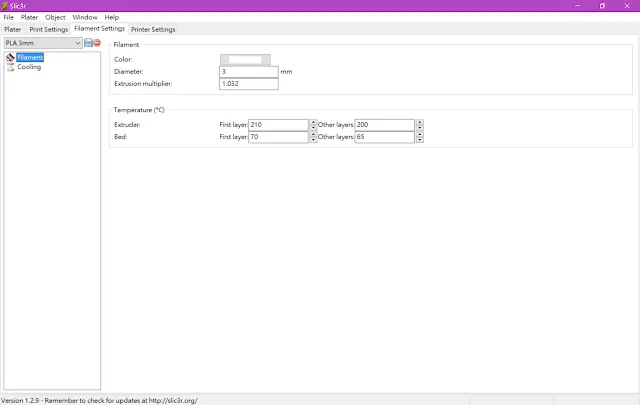The width and height of the screenshot is (640, 405).
Task: Click Bed Other layers temperature field
Action: tap(384, 137)
